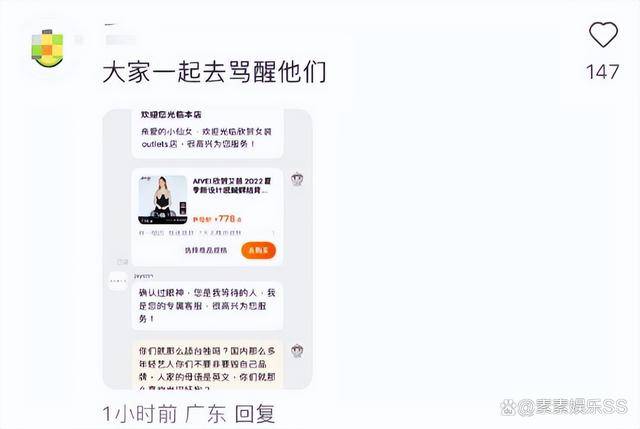Click the orange 去购买 button
The height and width of the screenshot is (429, 640).
[258, 250]
